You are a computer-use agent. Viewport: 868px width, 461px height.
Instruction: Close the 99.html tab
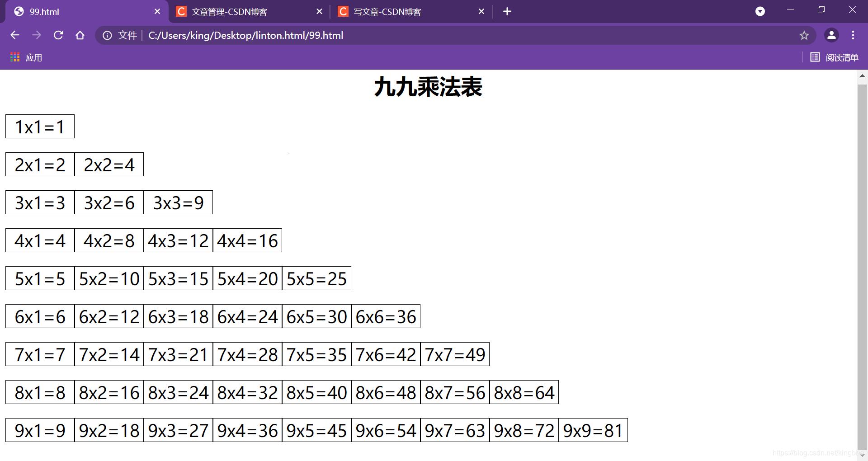[157, 12]
